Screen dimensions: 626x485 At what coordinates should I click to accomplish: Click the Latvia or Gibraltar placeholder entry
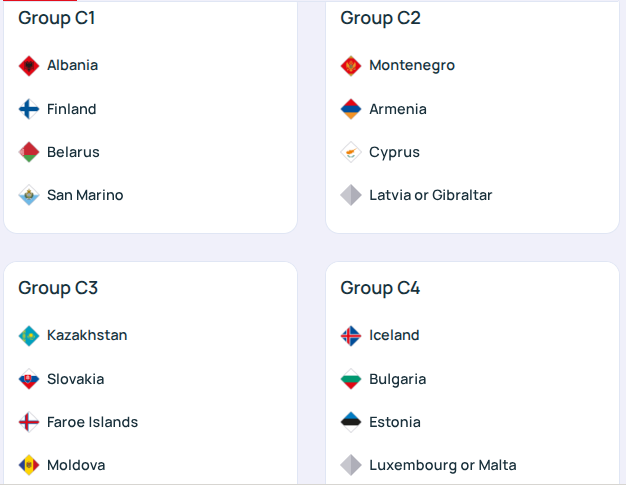tap(430, 195)
